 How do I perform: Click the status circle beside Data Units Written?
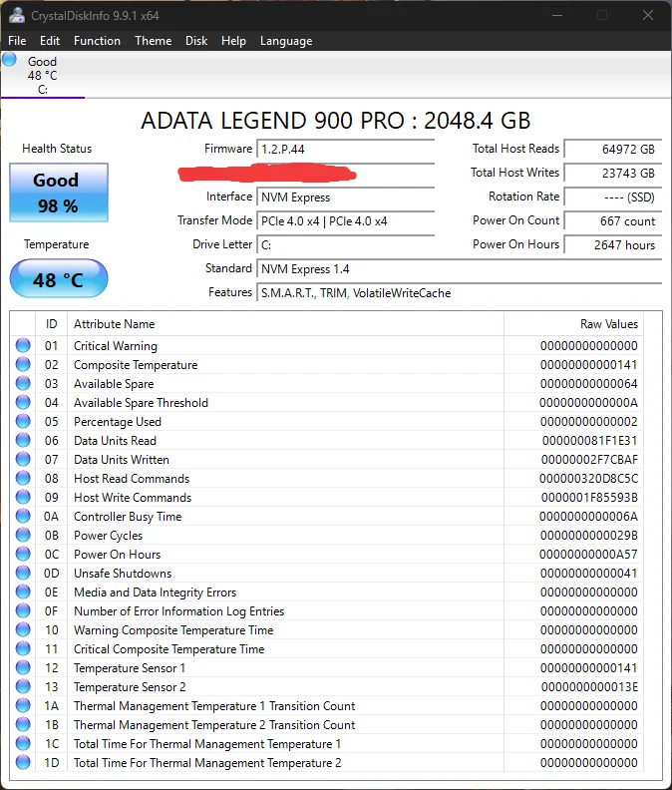(x=23, y=459)
